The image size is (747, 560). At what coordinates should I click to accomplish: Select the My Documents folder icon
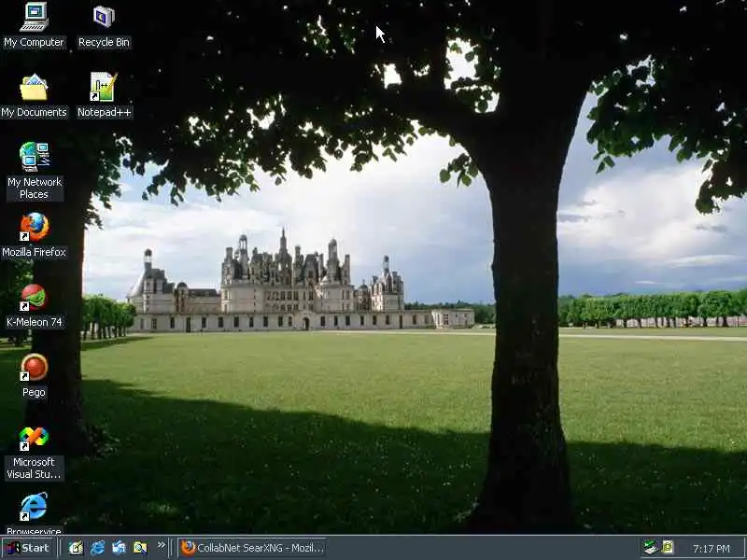[34, 87]
